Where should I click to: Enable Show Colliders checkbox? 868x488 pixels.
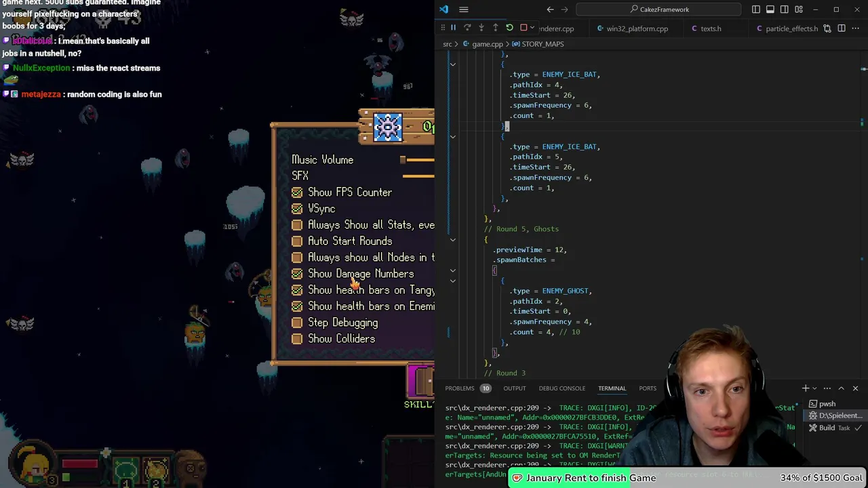point(297,339)
